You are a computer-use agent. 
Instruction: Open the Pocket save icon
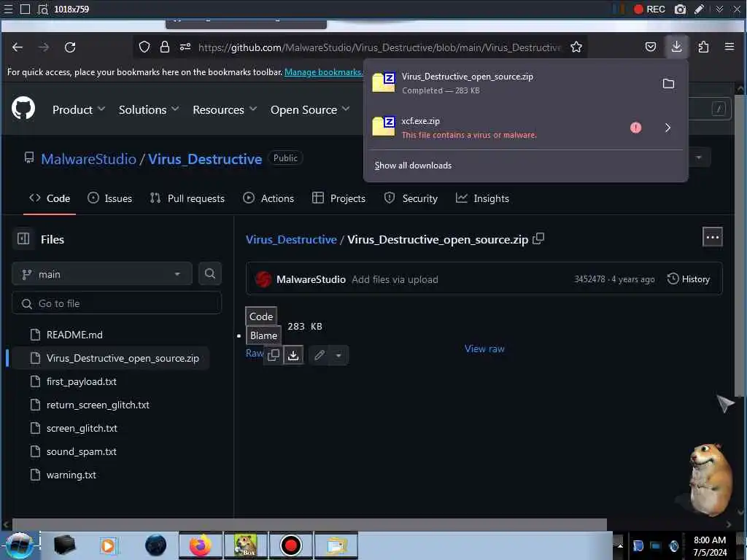click(x=650, y=47)
